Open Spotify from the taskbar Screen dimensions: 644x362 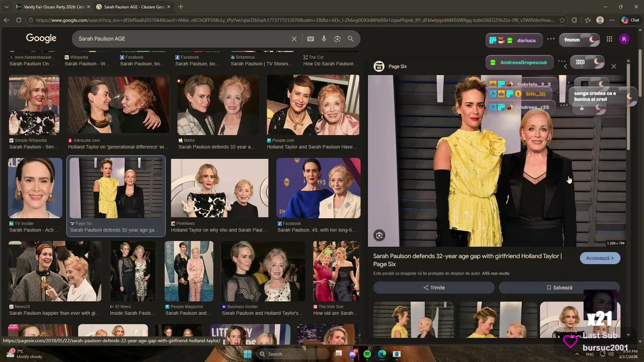pos(367,354)
